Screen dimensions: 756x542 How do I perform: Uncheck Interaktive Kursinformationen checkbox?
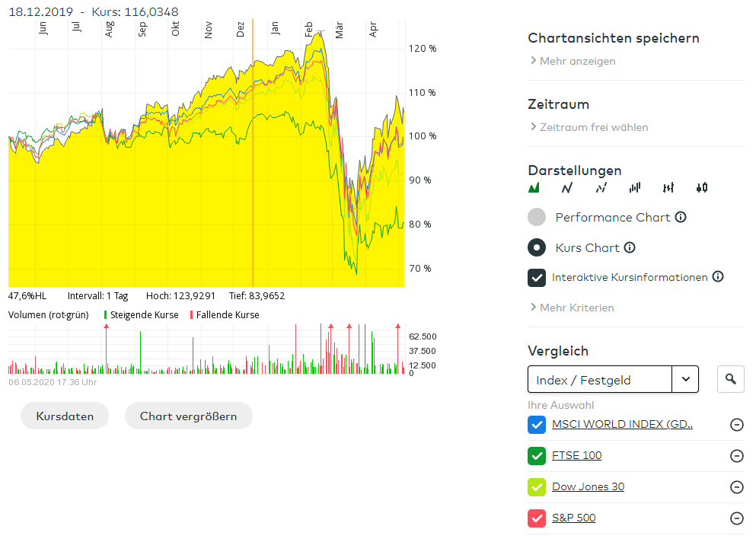[x=537, y=278]
